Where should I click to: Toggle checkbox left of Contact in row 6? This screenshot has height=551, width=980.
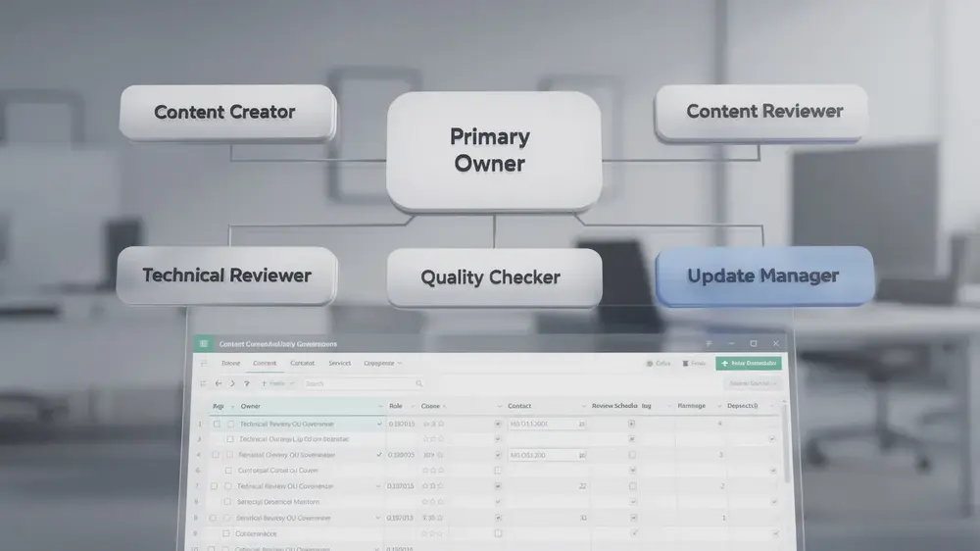(498, 471)
